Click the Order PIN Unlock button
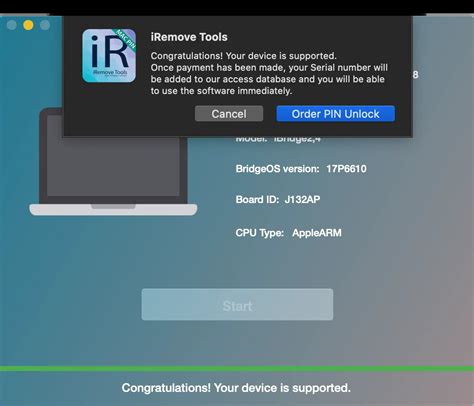This screenshot has width=474, height=406. tap(335, 114)
